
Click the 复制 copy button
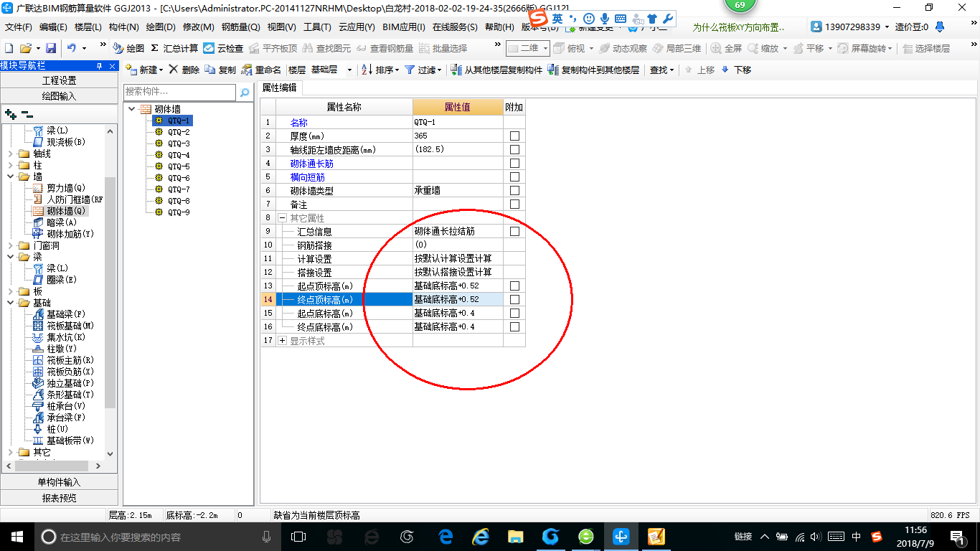click(220, 70)
